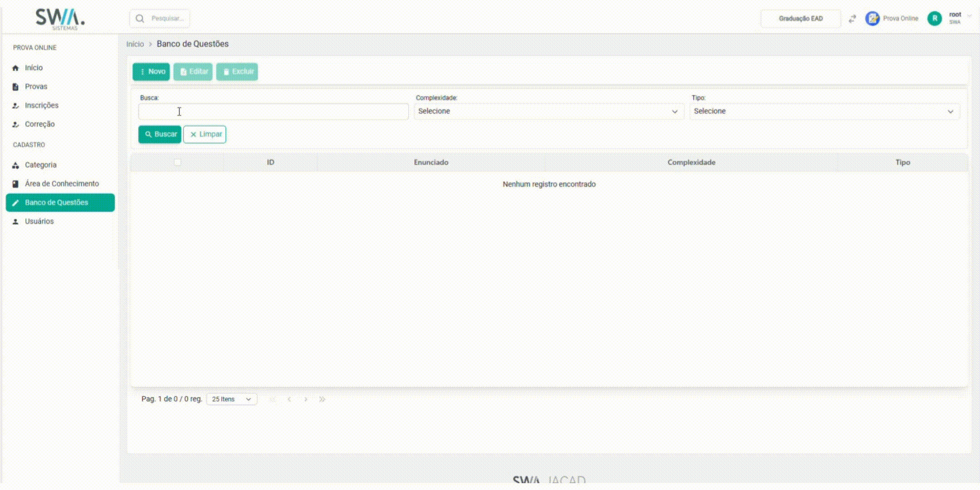980x490 pixels.
Task: Click the Prova Online app icon
Action: click(872, 19)
